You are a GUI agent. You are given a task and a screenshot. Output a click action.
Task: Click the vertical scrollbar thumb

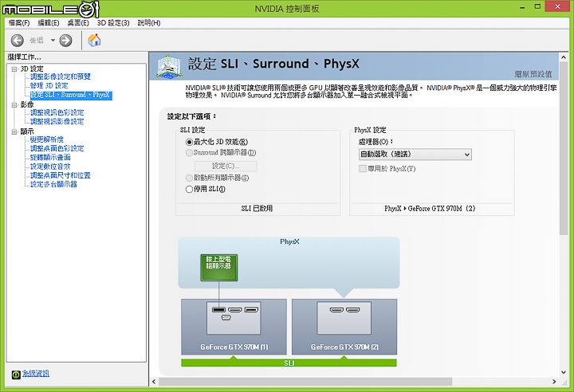tap(564, 149)
